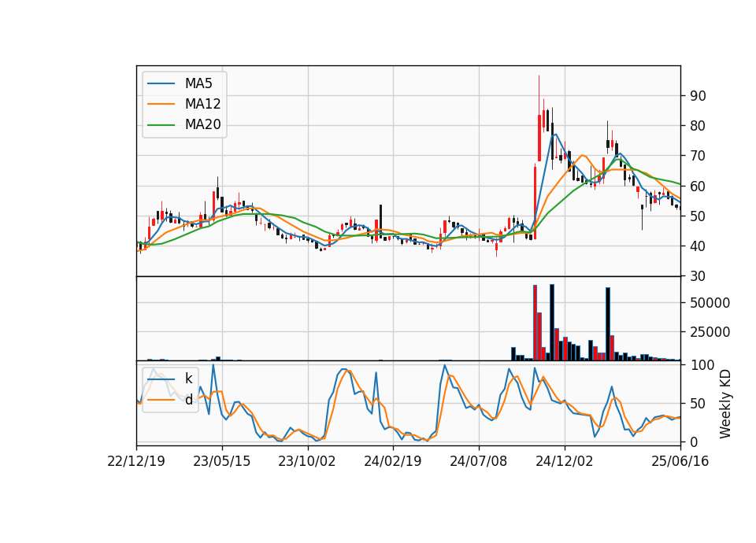Click the k legend label in KD panel
Viewport: 756px width, 543px height.
pos(188,379)
